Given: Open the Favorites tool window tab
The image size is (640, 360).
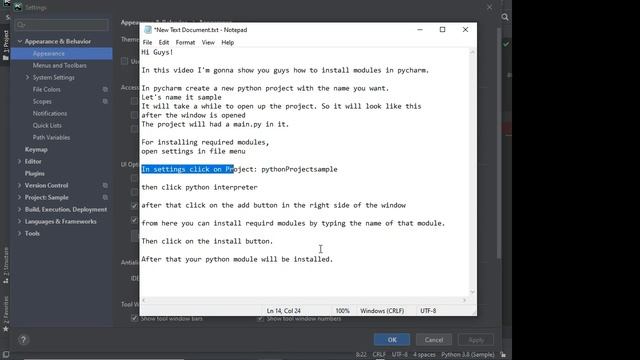Looking at the screenshot, I should coord(5,313).
